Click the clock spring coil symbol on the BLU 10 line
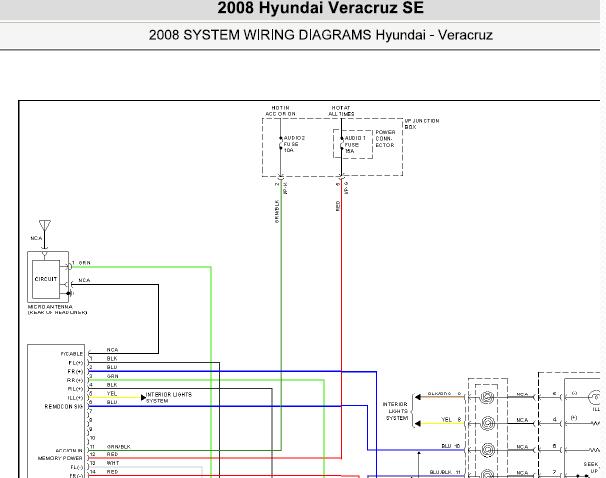The width and height of the screenshot is (606, 478). [487, 450]
